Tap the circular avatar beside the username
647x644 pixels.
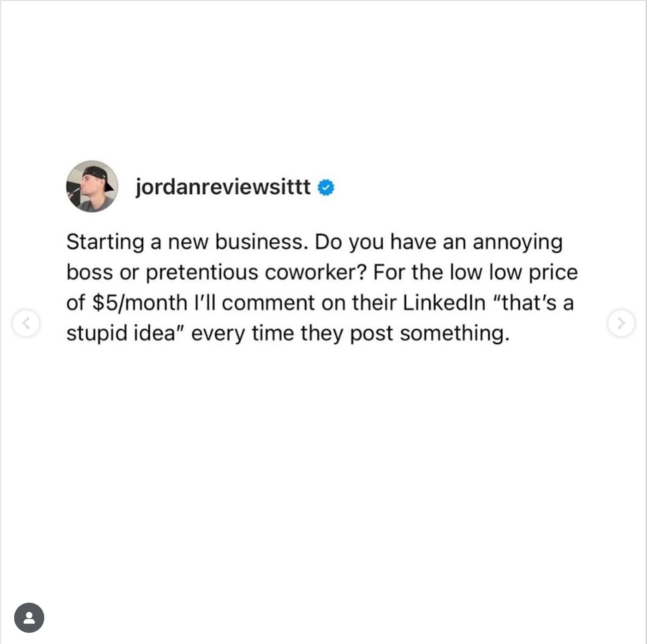91,186
